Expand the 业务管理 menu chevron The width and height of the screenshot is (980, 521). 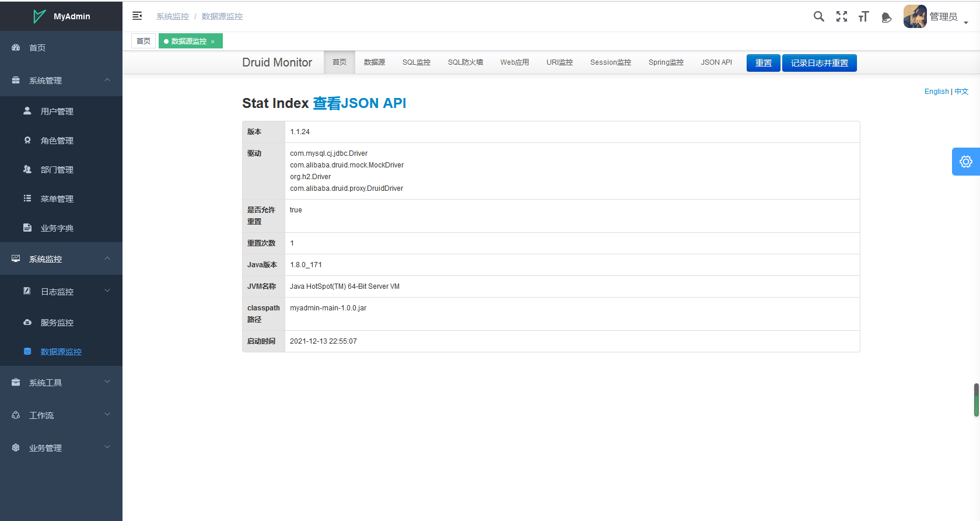point(107,447)
